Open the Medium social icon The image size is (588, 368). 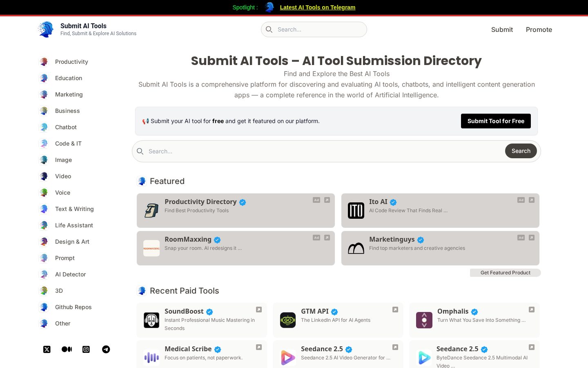(x=67, y=349)
